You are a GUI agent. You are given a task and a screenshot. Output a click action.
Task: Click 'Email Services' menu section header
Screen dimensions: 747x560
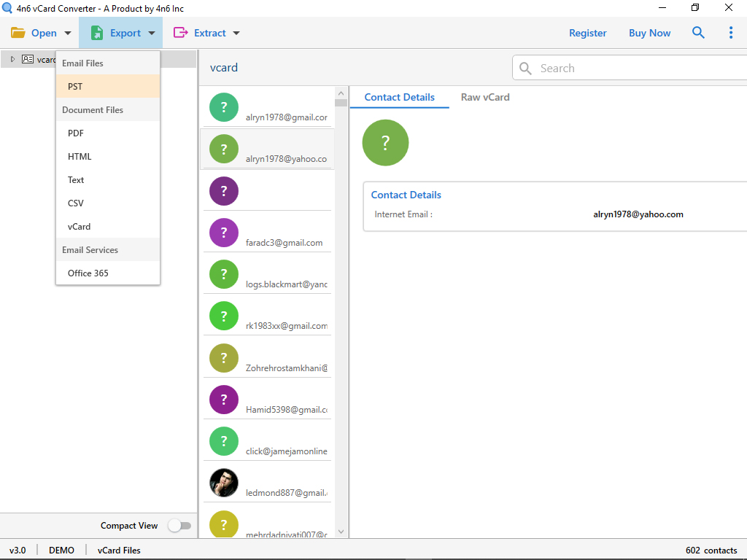[90, 249]
